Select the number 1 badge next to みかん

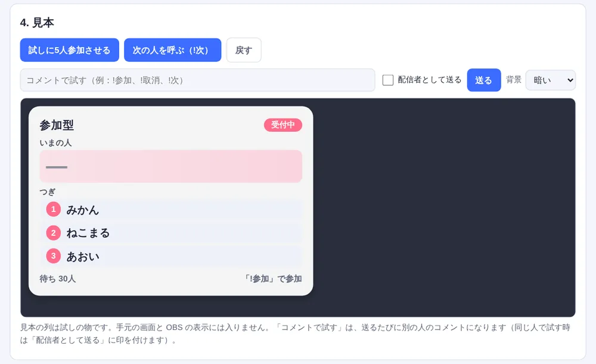(54, 209)
